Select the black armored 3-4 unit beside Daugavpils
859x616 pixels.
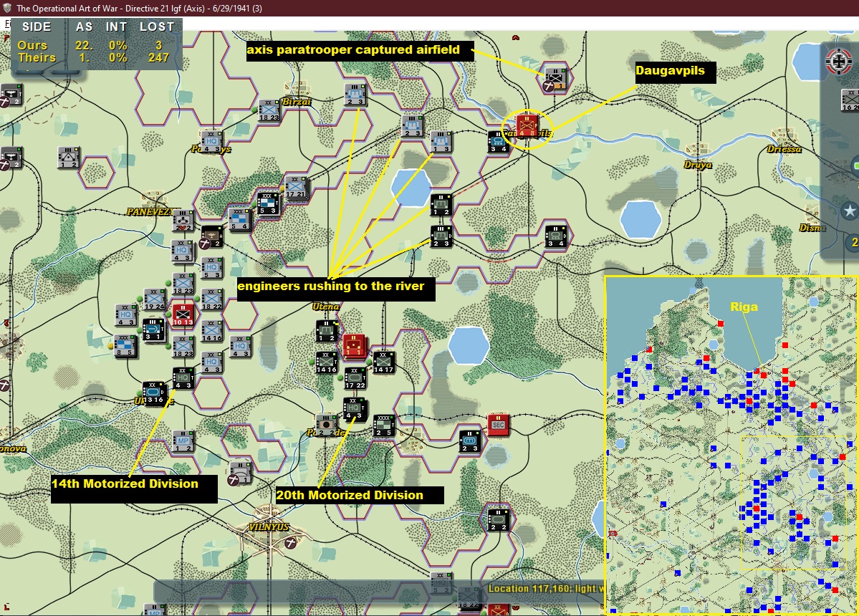point(499,141)
